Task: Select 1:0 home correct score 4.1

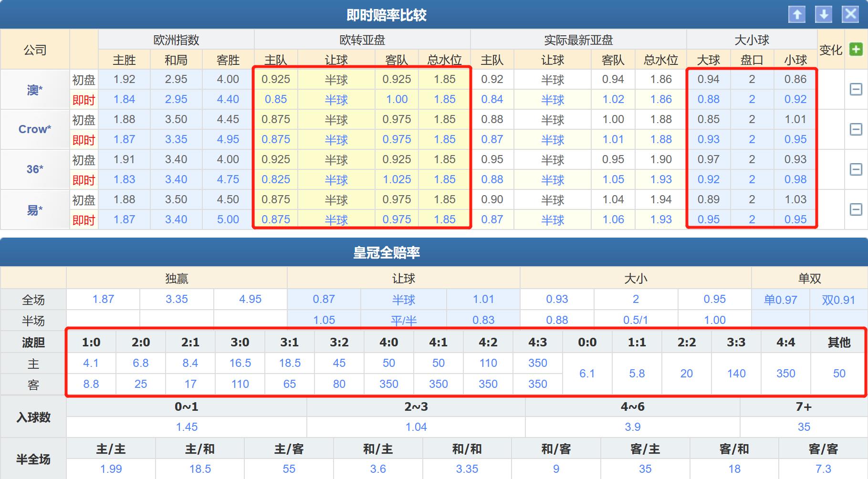Action: click(91, 363)
